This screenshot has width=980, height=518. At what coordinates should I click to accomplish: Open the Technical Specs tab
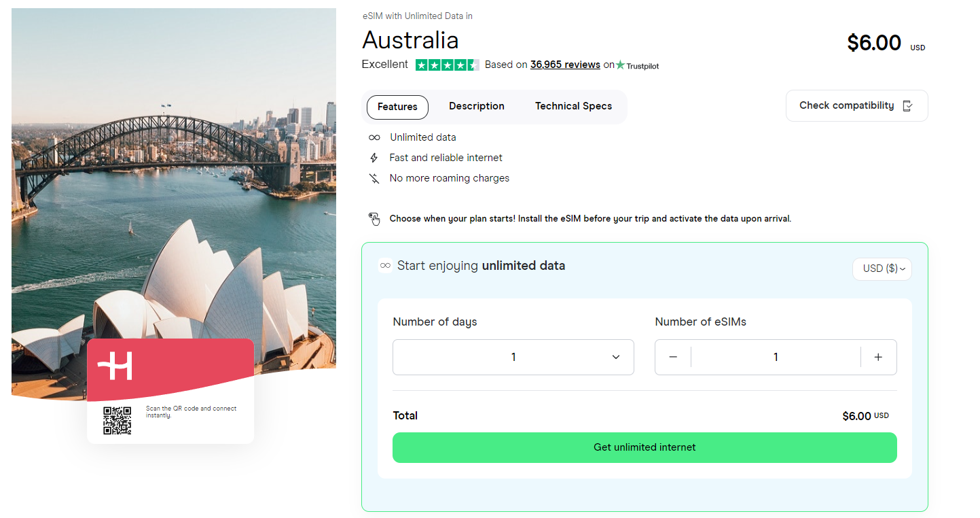point(573,107)
